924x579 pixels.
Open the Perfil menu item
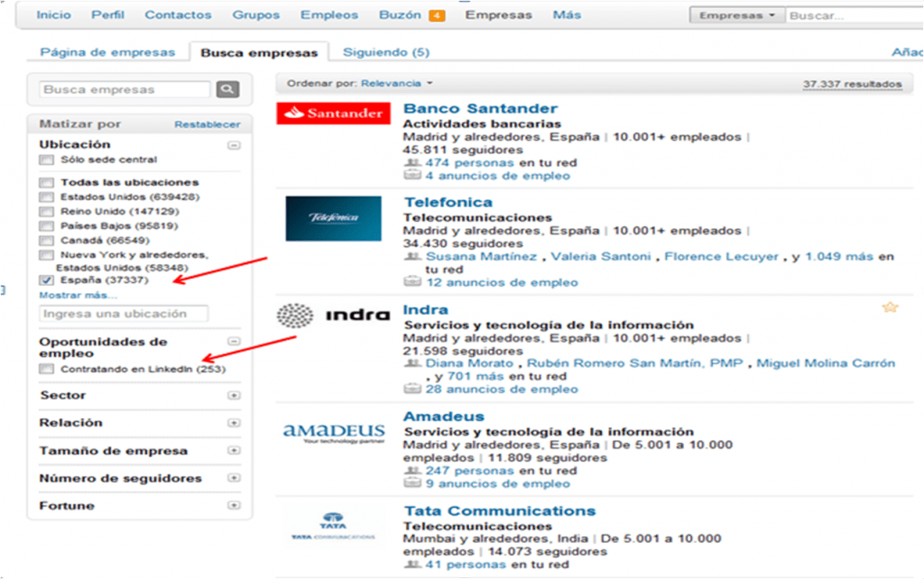(108, 14)
